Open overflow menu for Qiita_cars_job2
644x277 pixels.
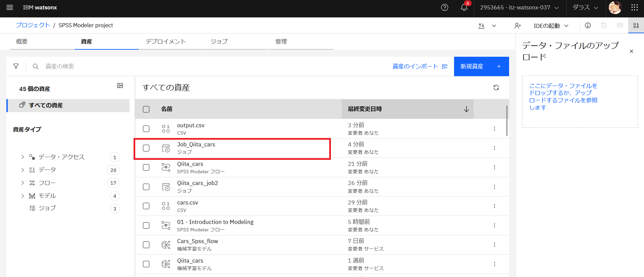pyautogui.click(x=494, y=187)
